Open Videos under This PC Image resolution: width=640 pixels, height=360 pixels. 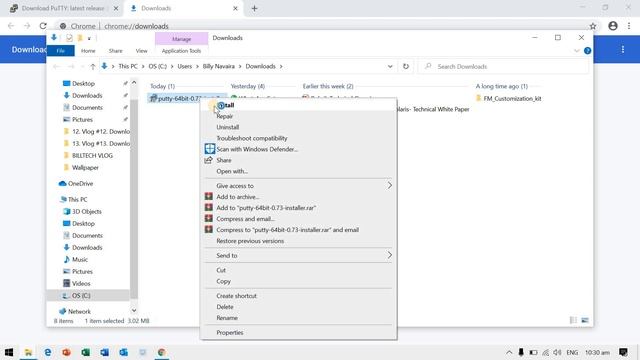81,283
